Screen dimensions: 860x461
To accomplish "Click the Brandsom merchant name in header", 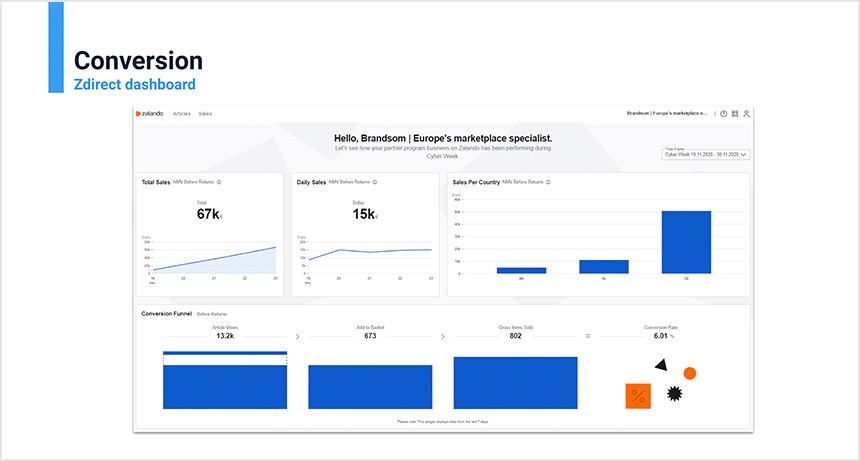I will click(x=666, y=113).
